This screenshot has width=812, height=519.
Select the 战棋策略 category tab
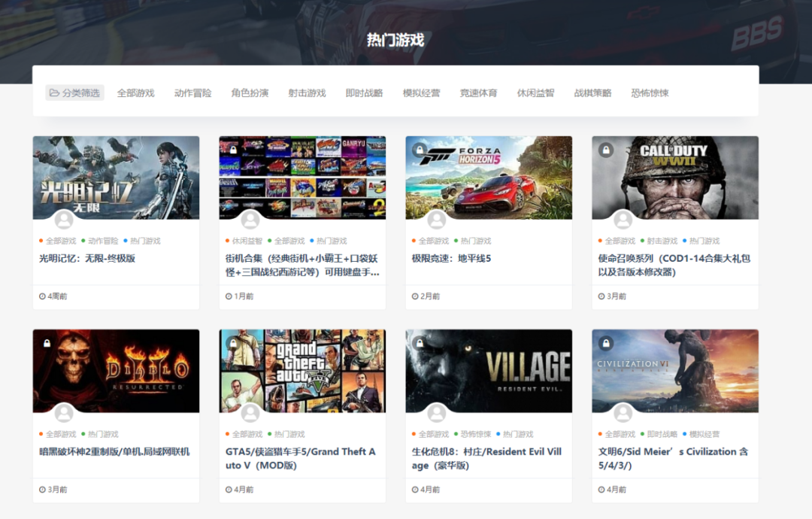(x=593, y=93)
